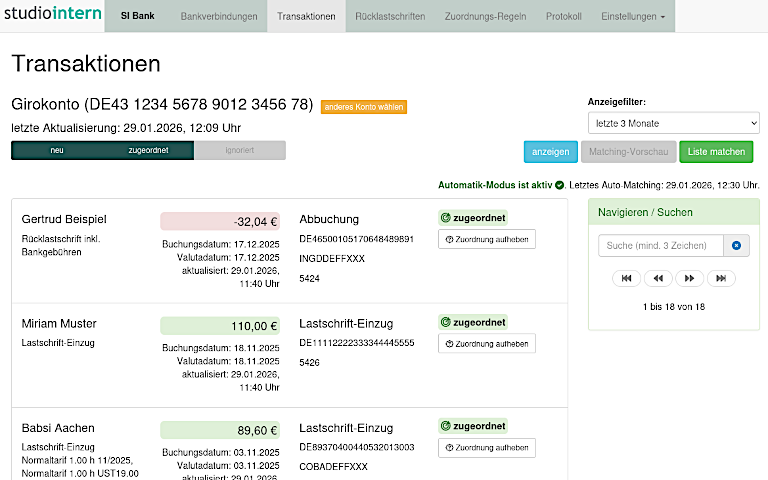This screenshot has height=480, width=768.
Task: Click IBAN DE11112222333344445555
Action: (357, 343)
